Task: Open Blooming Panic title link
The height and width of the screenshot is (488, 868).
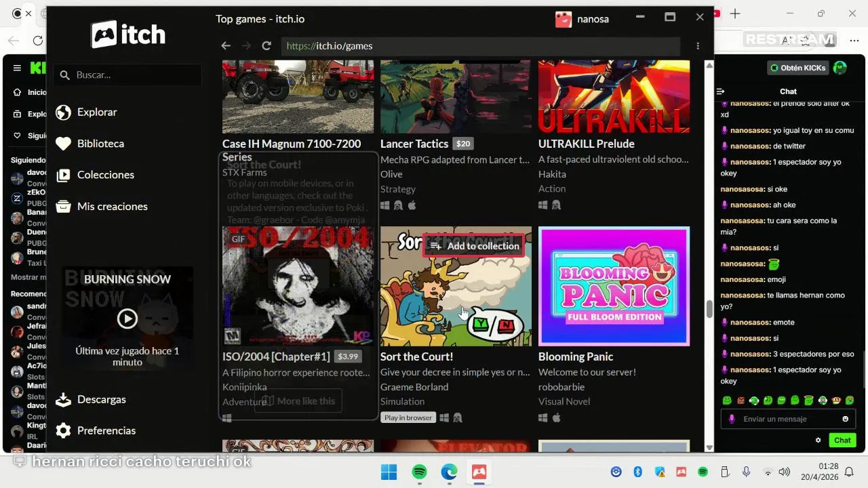Action: click(x=576, y=357)
